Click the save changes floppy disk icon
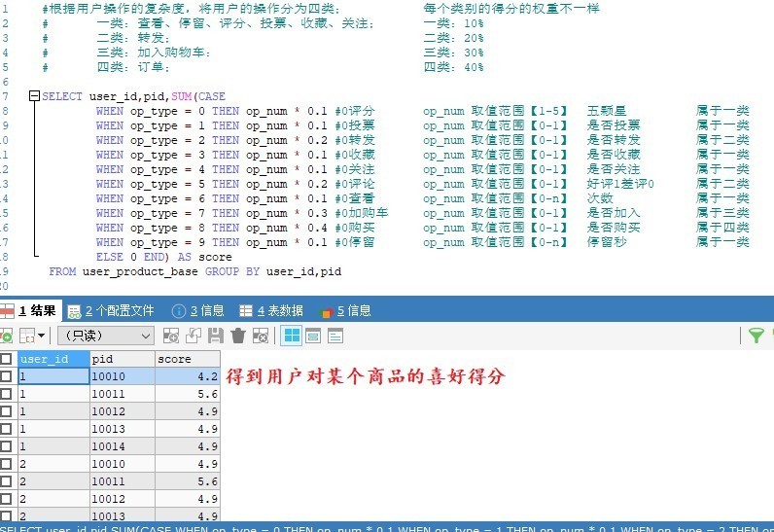 [214, 336]
